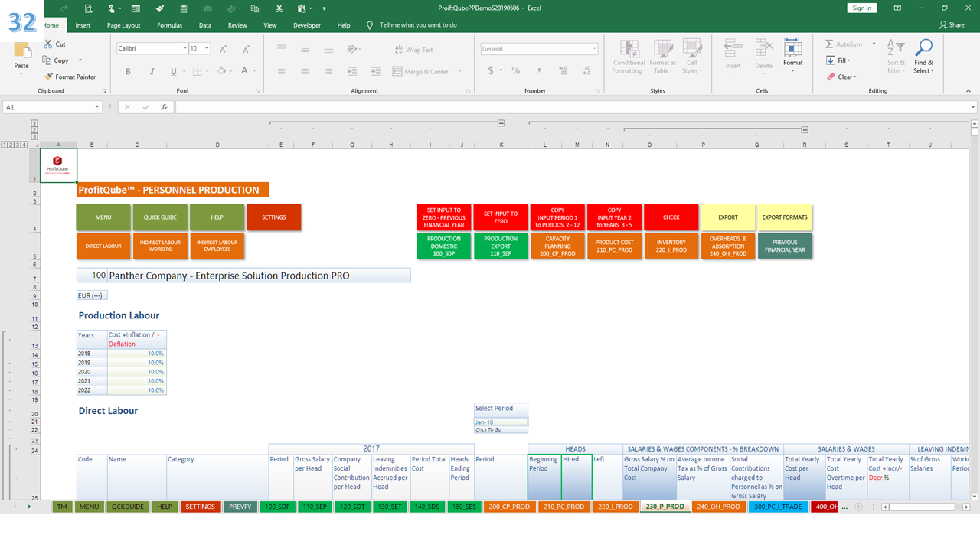
Task: Toggle Wrap Text
Action: point(413,50)
